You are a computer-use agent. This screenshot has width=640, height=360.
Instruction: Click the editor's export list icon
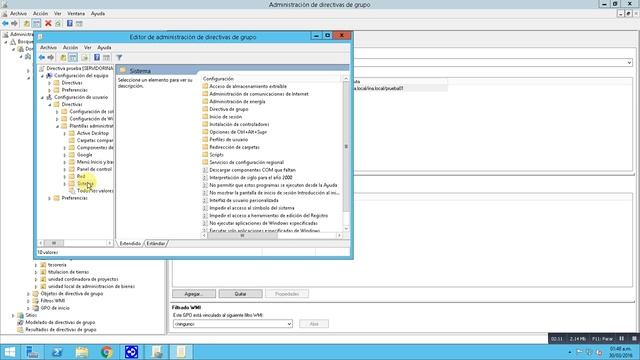click(x=84, y=58)
